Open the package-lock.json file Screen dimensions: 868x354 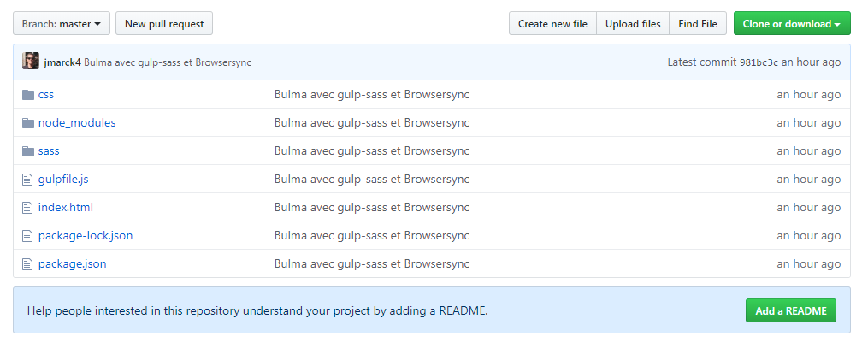coord(86,236)
